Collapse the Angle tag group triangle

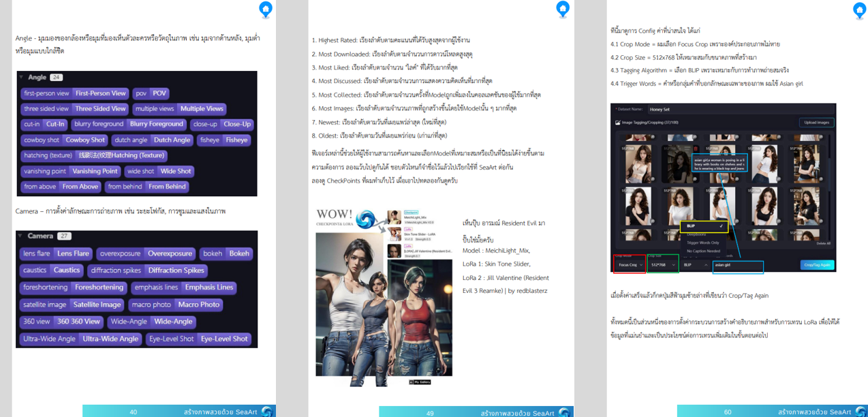pos(21,78)
